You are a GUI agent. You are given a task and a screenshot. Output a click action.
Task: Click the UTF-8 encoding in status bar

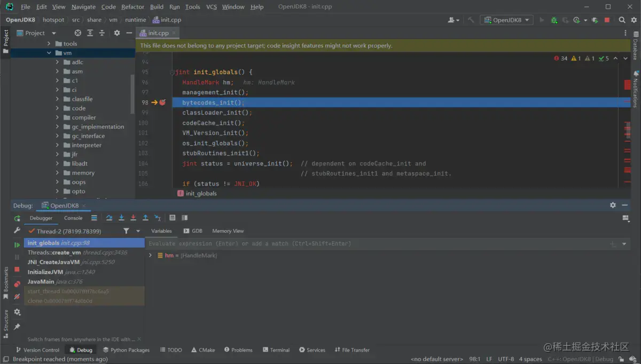pyautogui.click(x=506, y=359)
